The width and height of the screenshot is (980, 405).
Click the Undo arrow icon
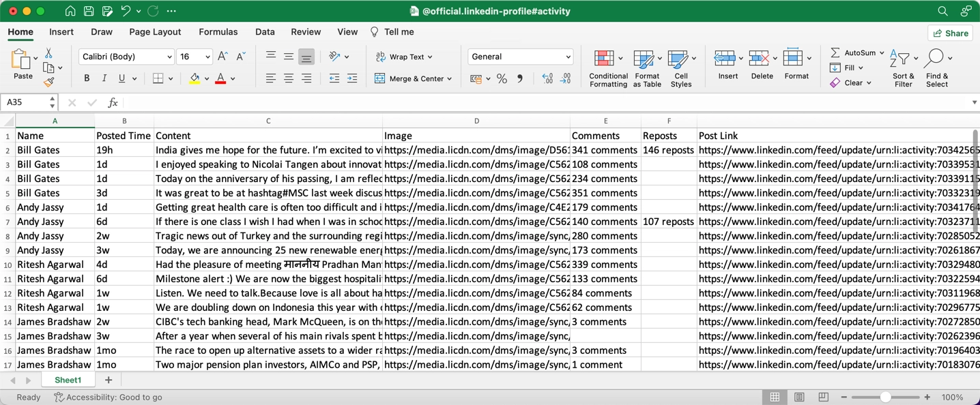(126, 11)
